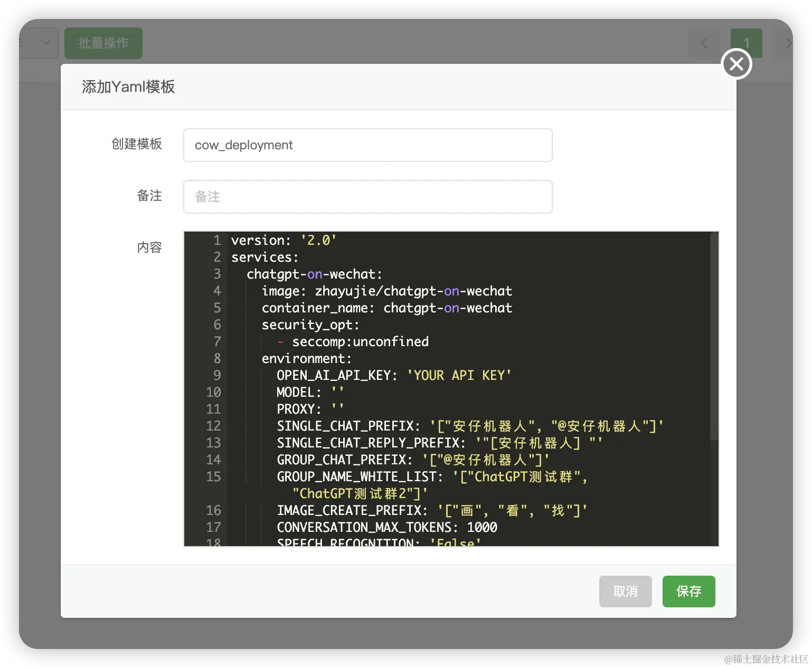The height and width of the screenshot is (668, 812).
Task: Click the GROUP_NAME_WHITE_LIST line
Action: (x=432, y=477)
